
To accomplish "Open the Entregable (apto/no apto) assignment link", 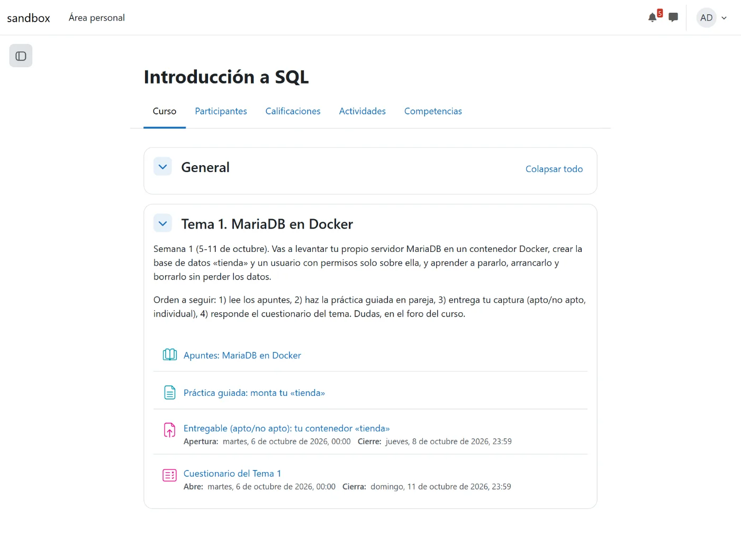I will 286,428.
